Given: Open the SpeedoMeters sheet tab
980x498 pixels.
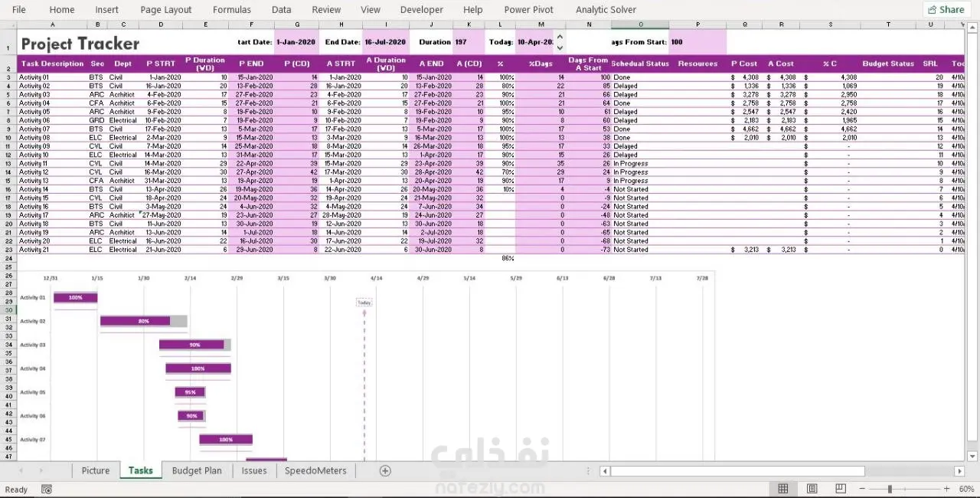Looking at the screenshot, I should 315,470.
